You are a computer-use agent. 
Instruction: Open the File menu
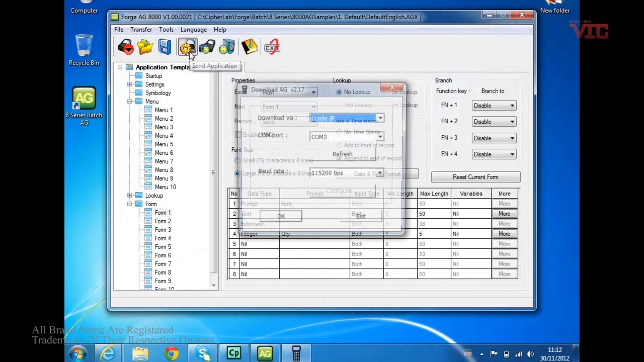(119, 30)
